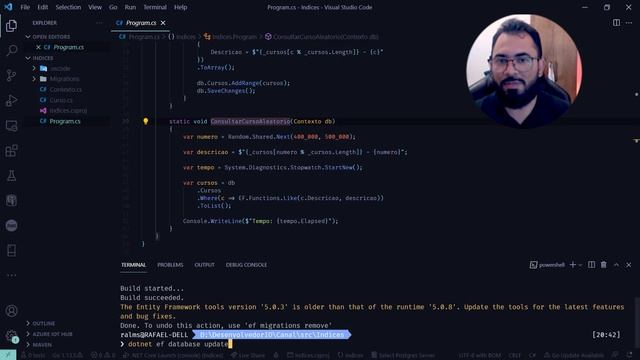640x360 pixels.
Task: Open the Help menu
Action: tap(180, 7)
